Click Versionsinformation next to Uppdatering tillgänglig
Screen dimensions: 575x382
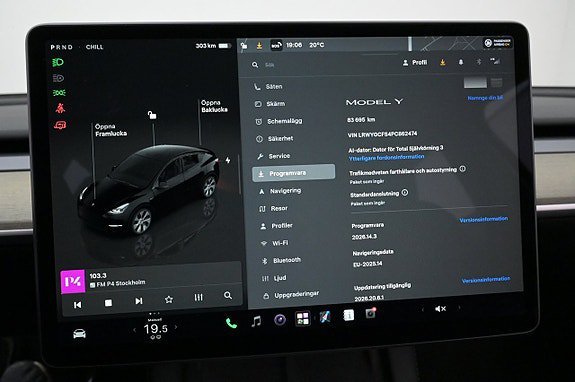click(x=486, y=280)
